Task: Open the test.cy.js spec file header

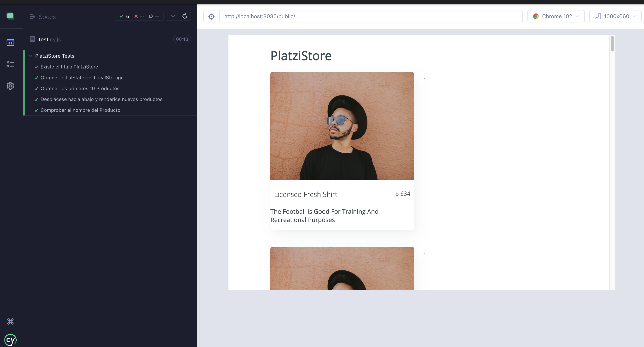Action: [x=50, y=39]
